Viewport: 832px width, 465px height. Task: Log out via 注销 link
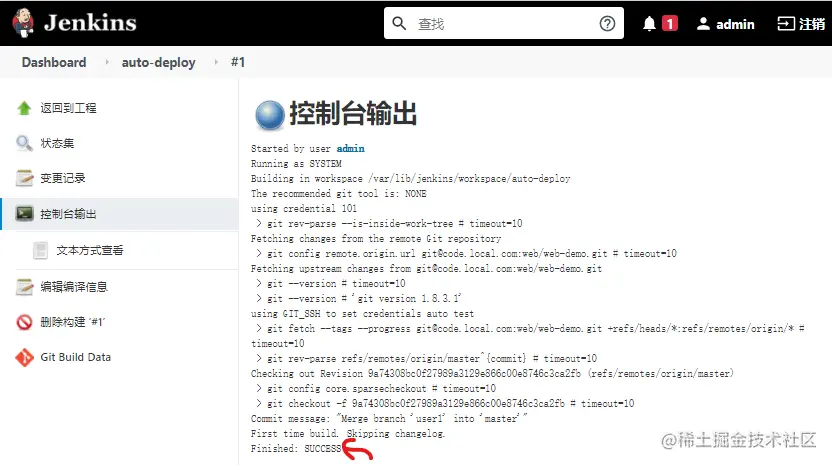click(x=812, y=24)
